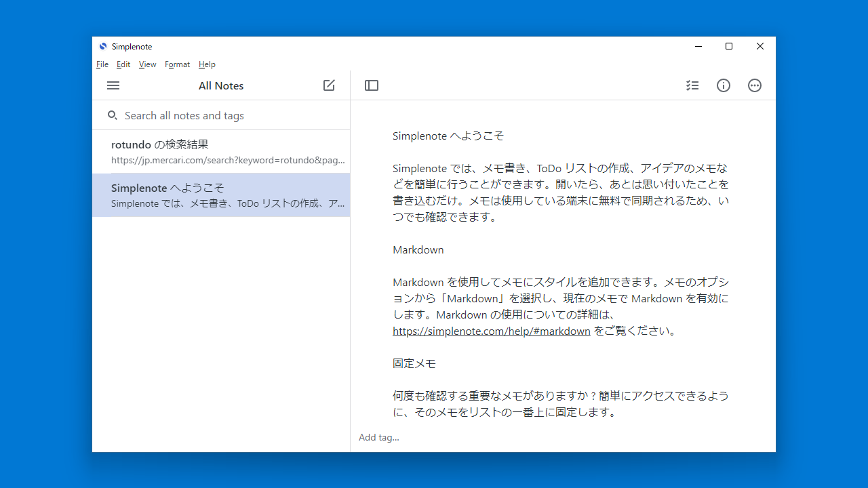Maximize the Simplenote window
The height and width of the screenshot is (488, 868).
click(x=729, y=46)
